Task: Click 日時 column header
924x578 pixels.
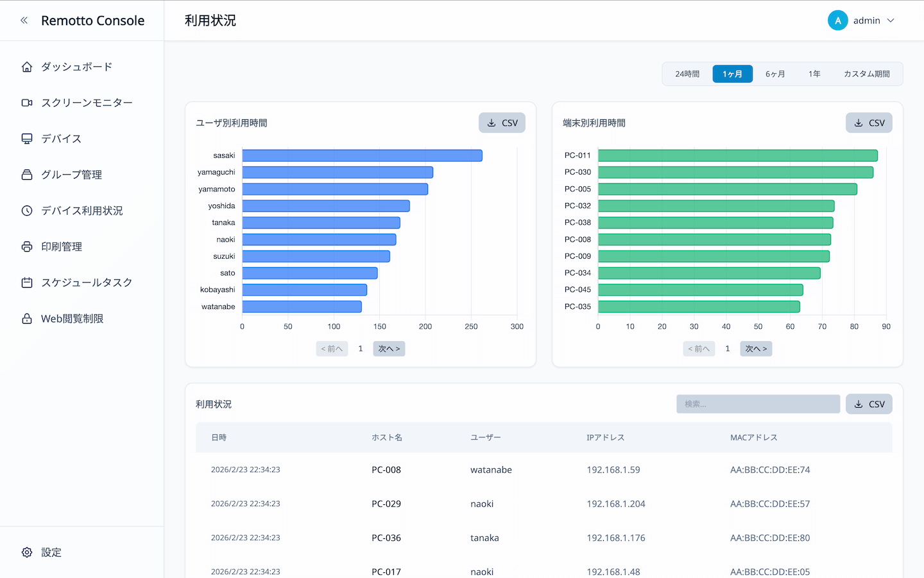Action: pyautogui.click(x=219, y=437)
